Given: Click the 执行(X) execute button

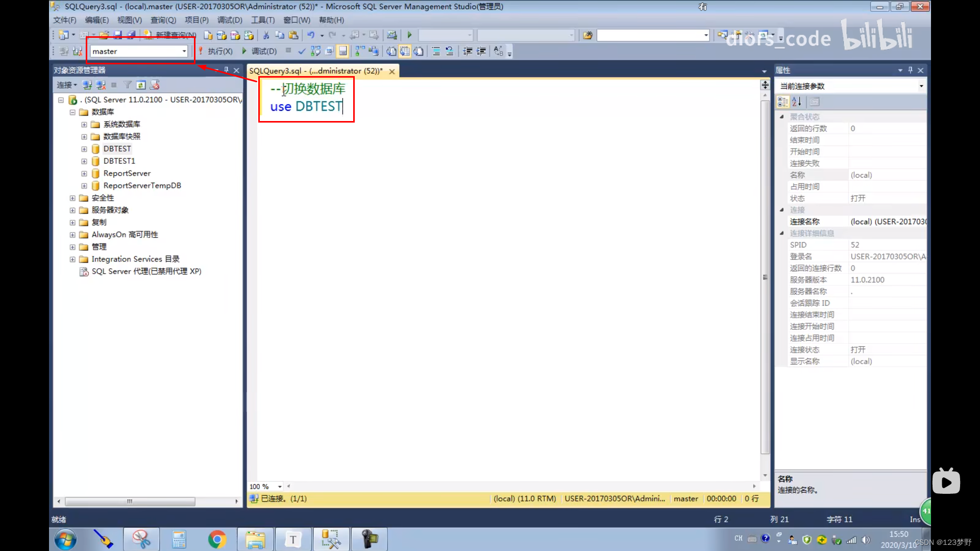Looking at the screenshot, I should click(215, 51).
